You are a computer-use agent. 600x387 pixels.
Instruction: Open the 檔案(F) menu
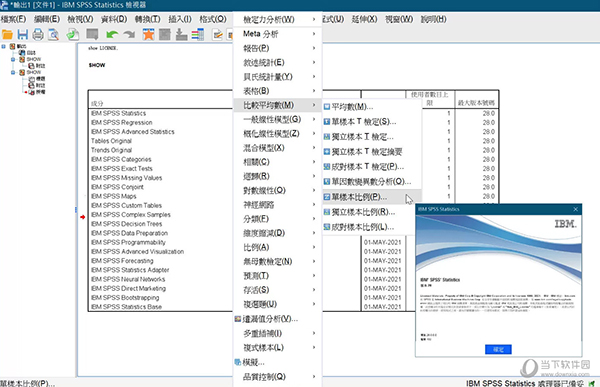pyautogui.click(x=13, y=19)
